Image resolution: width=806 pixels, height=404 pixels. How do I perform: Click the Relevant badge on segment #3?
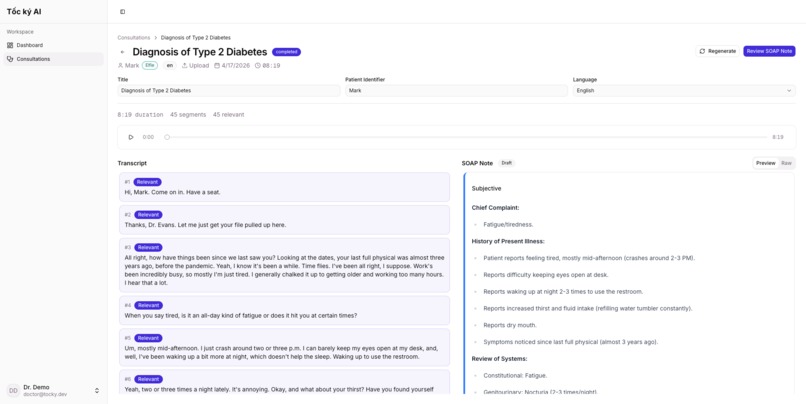tap(148, 248)
